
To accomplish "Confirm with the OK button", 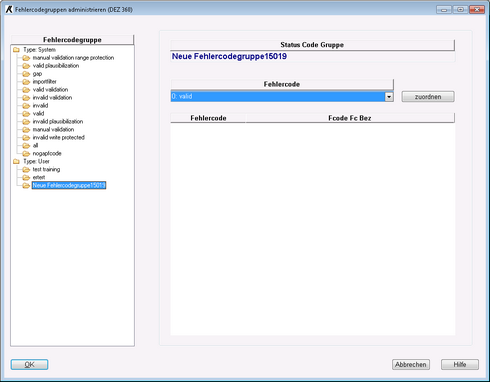I will coord(29,365).
